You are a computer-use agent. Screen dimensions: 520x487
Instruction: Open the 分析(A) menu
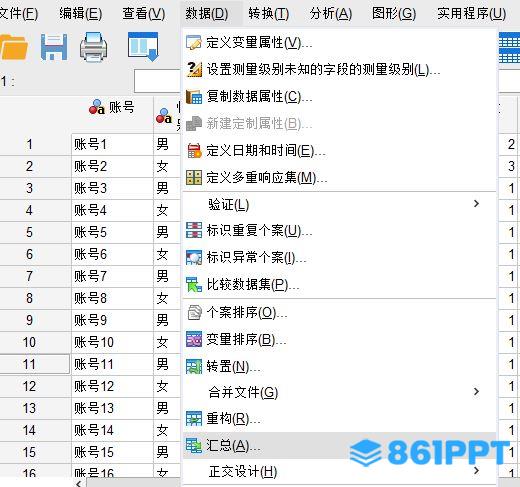click(330, 14)
